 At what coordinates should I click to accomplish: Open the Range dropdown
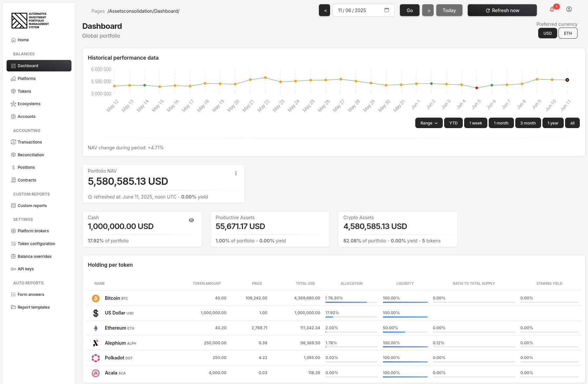coord(429,123)
